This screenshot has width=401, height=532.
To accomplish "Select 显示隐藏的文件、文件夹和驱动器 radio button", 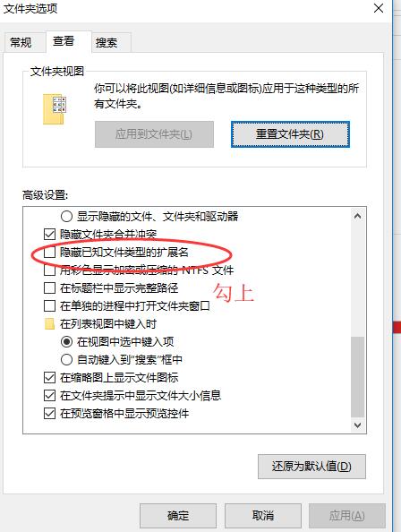I will click(x=66, y=216).
